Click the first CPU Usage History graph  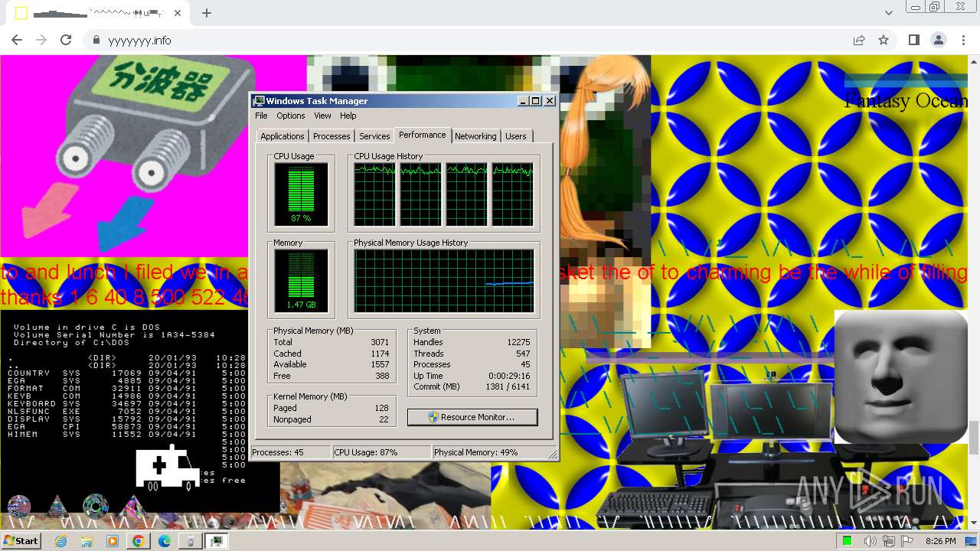coord(374,194)
